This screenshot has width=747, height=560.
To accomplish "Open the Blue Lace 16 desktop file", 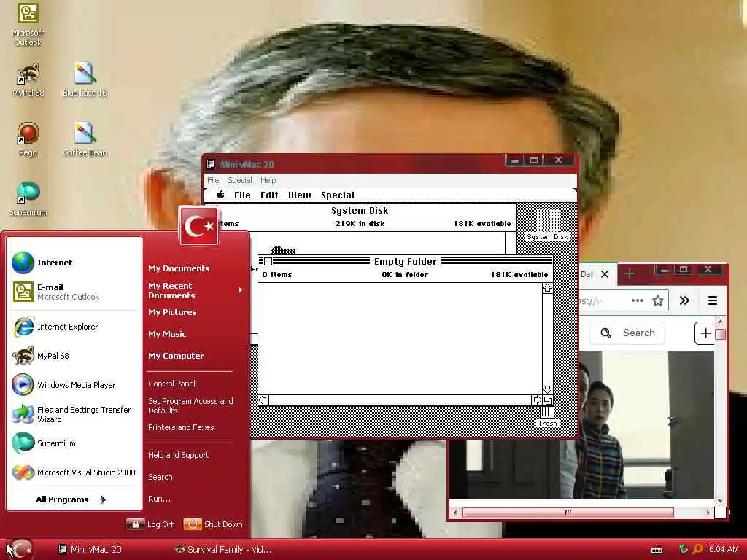I will pyautogui.click(x=85, y=79).
